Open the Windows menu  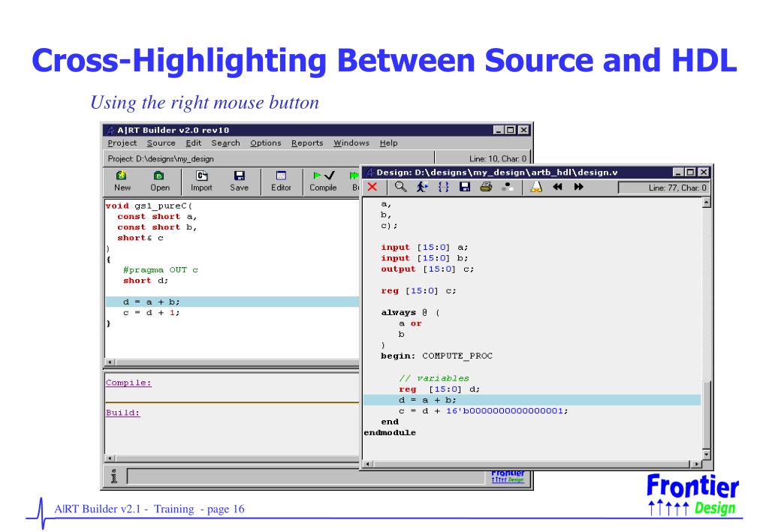tap(351, 143)
